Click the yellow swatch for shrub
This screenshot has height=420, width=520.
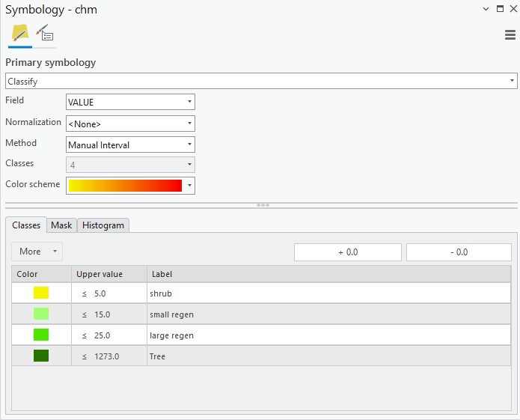coord(41,293)
